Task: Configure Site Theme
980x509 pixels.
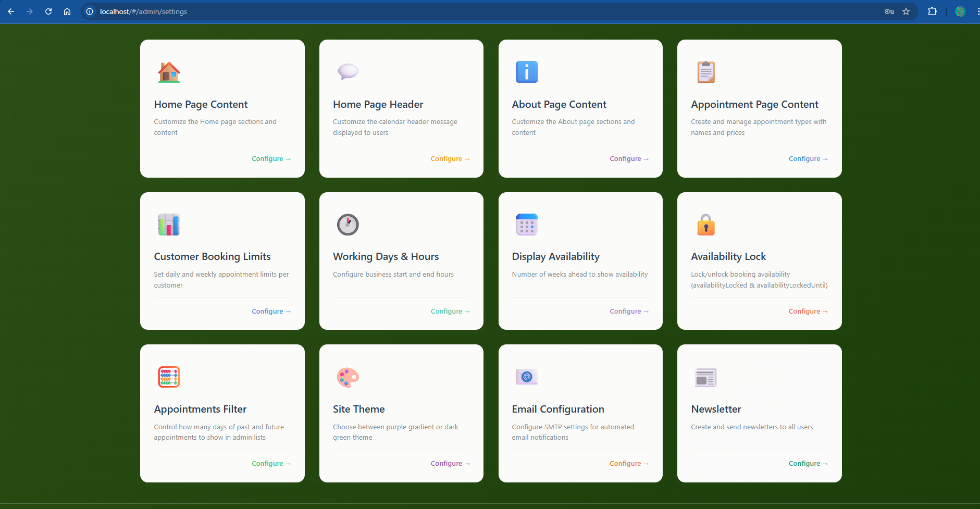Action: 450,464
